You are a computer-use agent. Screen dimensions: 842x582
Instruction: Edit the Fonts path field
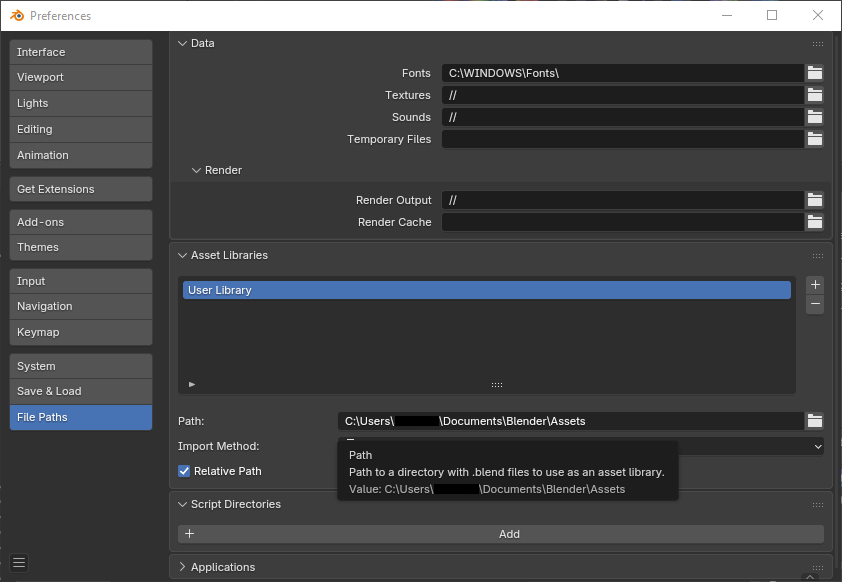click(x=623, y=73)
